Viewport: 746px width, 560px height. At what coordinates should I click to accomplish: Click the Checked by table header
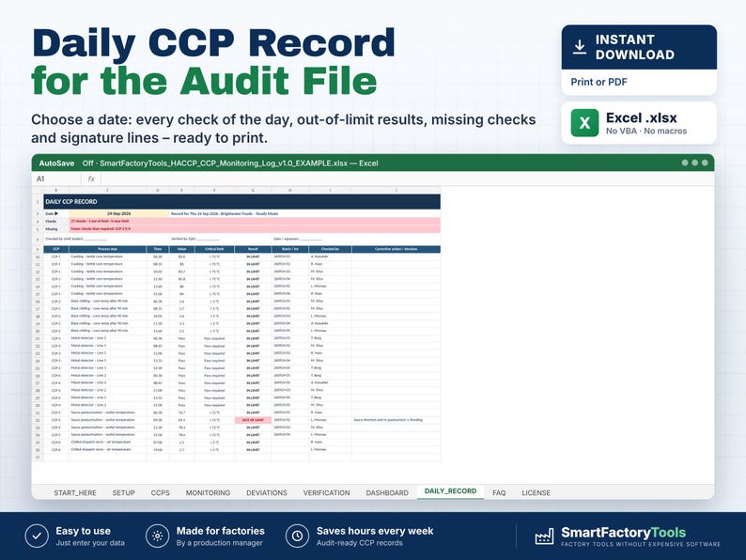[330, 249]
